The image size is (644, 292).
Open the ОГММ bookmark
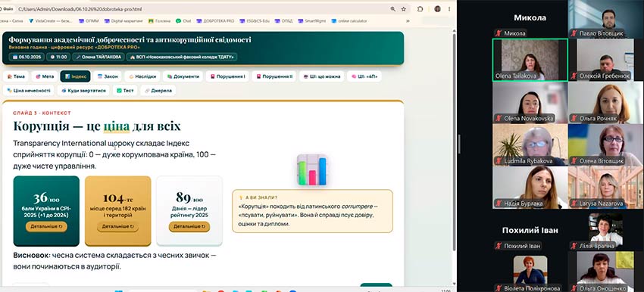88,21
